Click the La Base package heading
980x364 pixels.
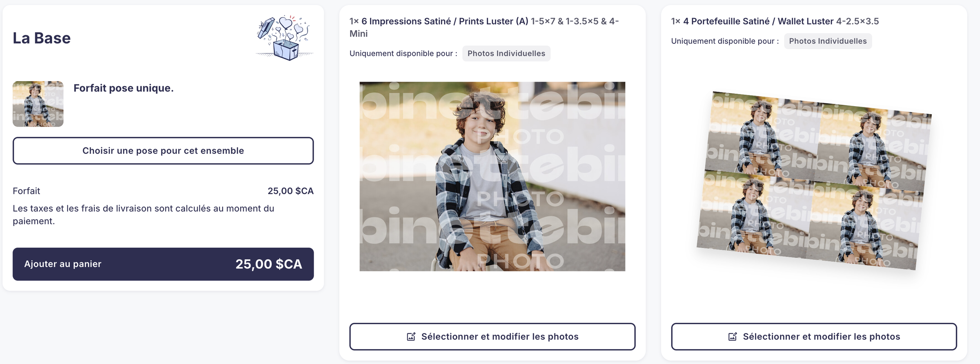[x=42, y=38]
